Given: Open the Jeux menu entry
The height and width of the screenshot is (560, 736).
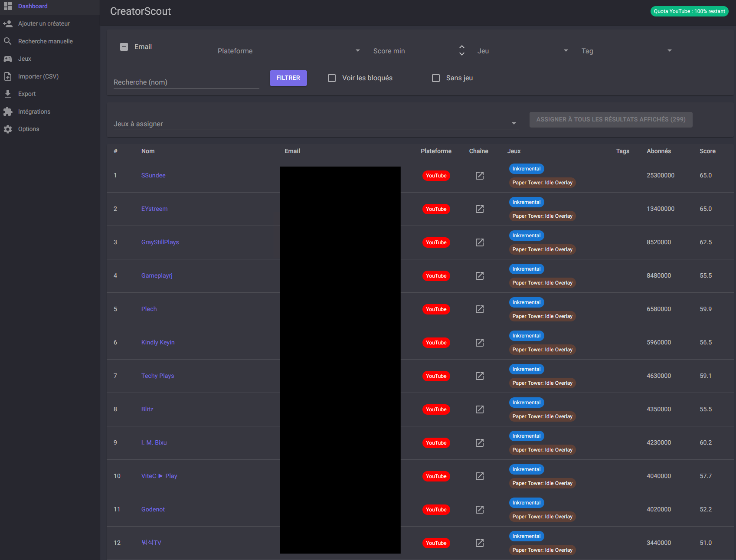Looking at the screenshot, I should 25,59.
